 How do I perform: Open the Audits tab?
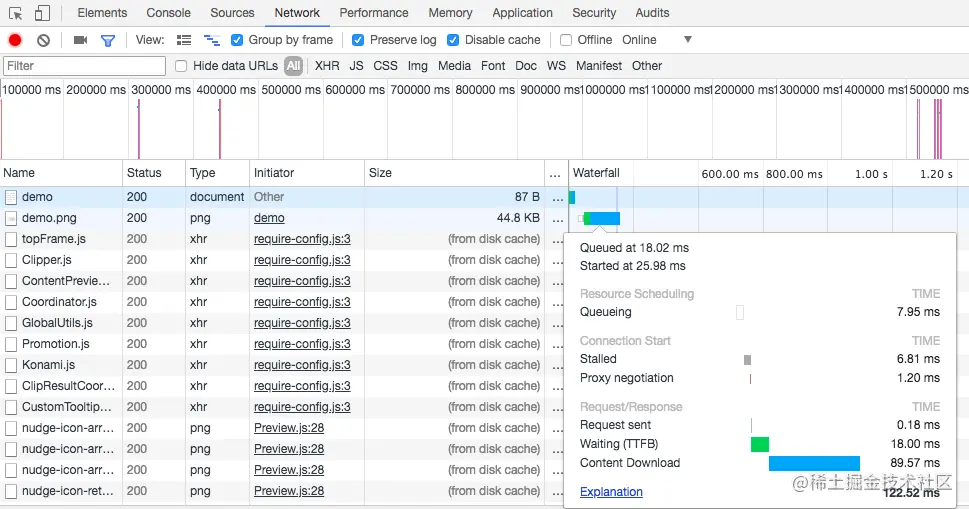653,13
